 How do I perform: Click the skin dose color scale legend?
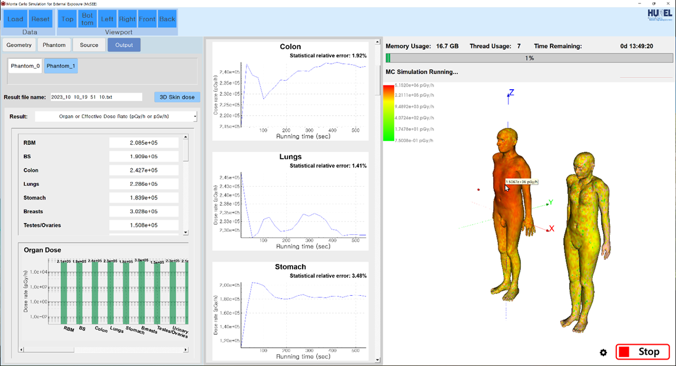[388, 113]
